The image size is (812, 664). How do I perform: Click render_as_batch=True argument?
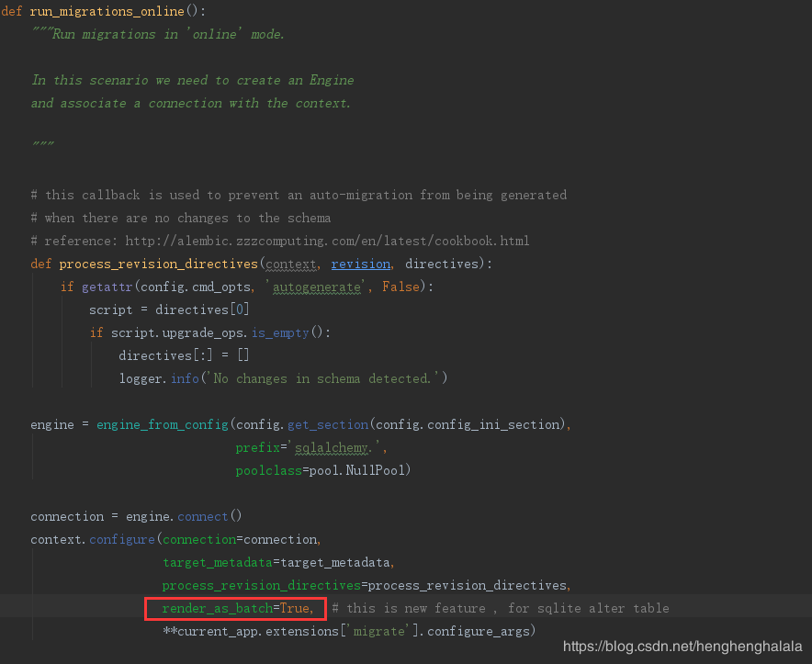coord(238,609)
